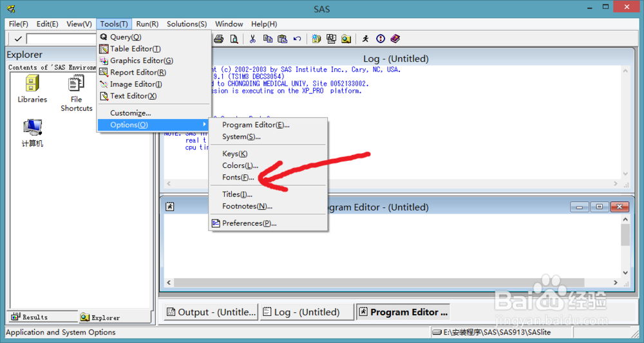Click the Log window scroll up arrow
Image resolution: width=644 pixels, height=343 pixels.
pyautogui.click(x=625, y=71)
